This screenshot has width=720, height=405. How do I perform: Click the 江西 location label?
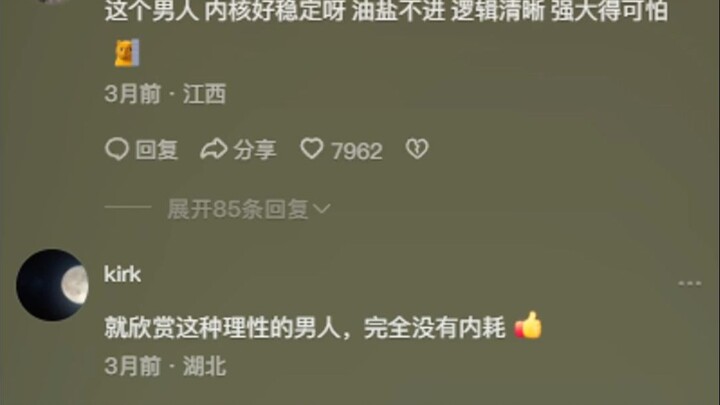[205, 94]
